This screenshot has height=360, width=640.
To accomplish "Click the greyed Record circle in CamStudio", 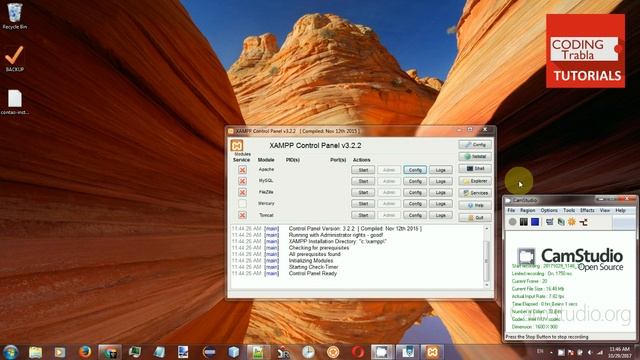I will tap(513, 222).
